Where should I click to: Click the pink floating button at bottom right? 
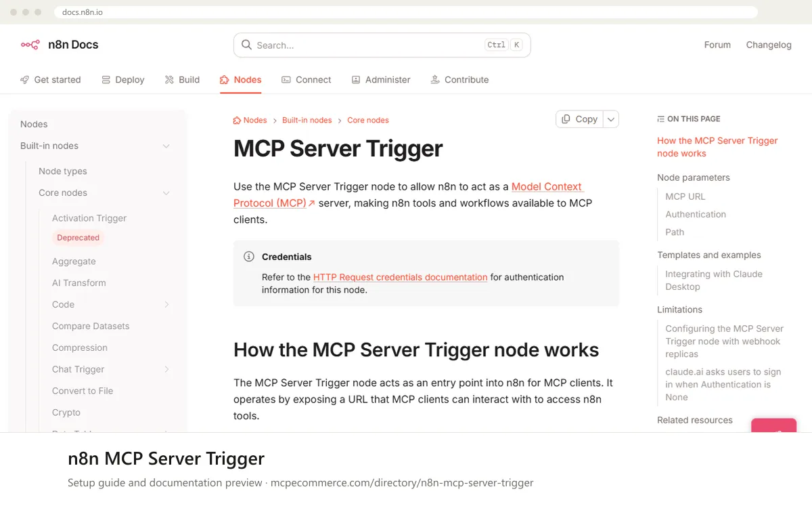click(774, 425)
